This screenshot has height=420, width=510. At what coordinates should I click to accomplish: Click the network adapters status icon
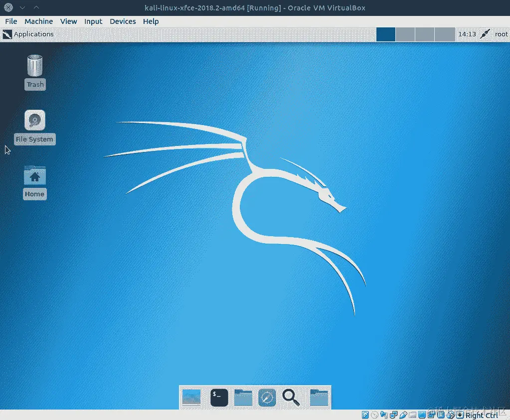(x=393, y=415)
